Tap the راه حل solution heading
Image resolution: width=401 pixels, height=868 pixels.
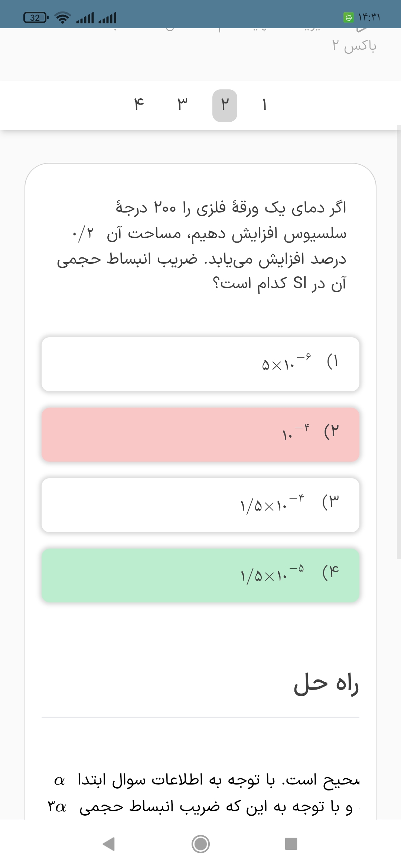(326, 684)
